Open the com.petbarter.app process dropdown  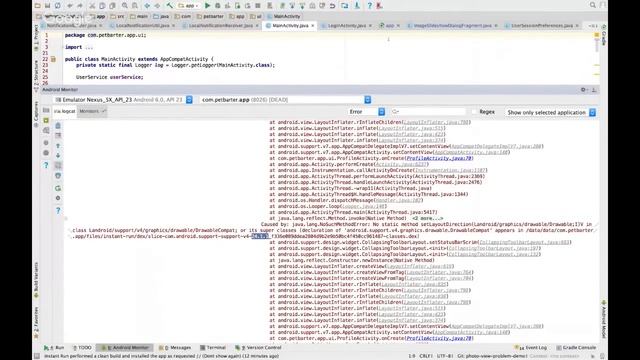[x=286, y=100]
